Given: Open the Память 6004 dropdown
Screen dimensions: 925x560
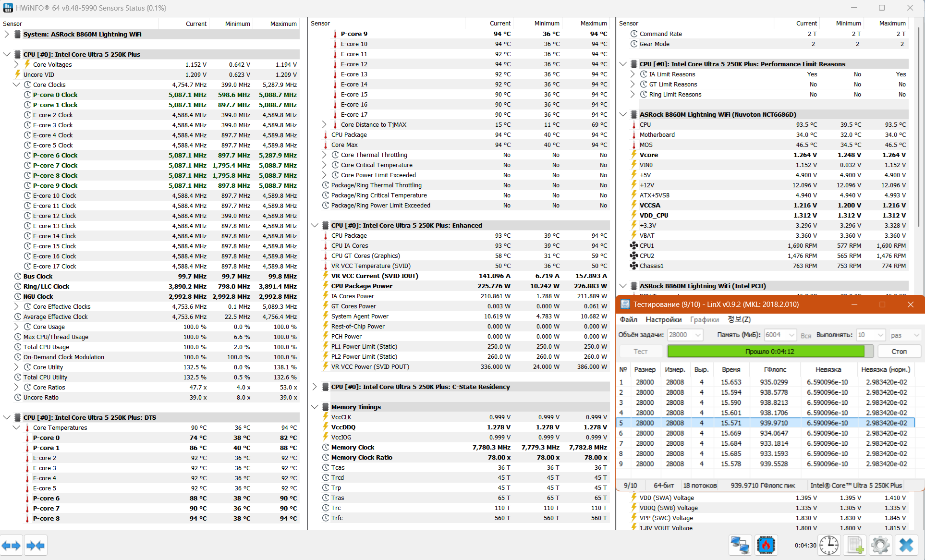Looking at the screenshot, I should (780, 335).
